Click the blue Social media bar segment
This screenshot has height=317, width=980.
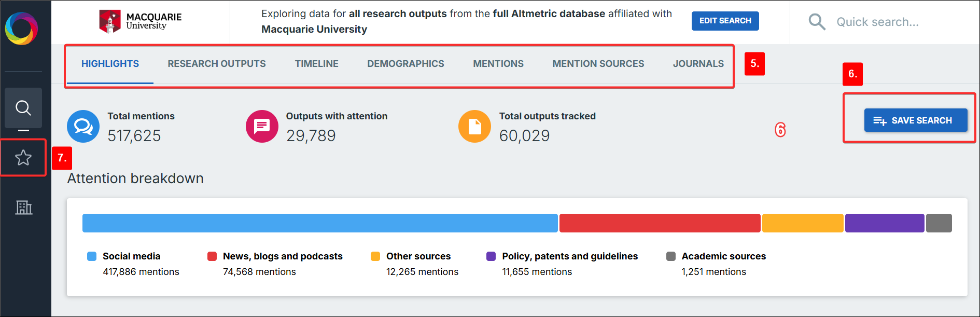pos(320,223)
